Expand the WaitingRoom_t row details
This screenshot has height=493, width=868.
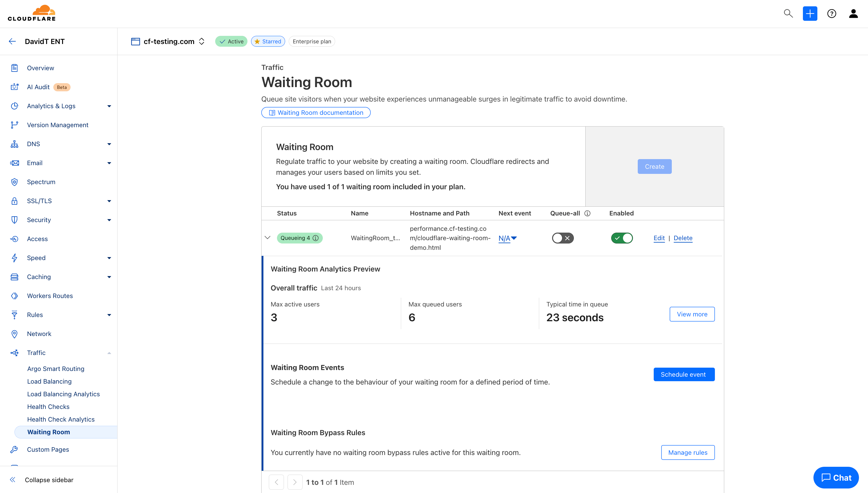(268, 238)
